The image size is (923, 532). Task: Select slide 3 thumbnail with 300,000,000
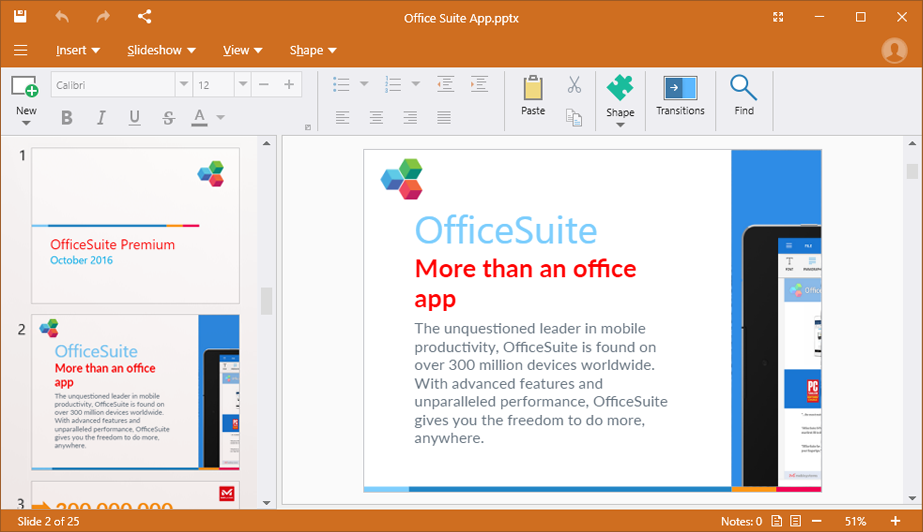[135, 495]
